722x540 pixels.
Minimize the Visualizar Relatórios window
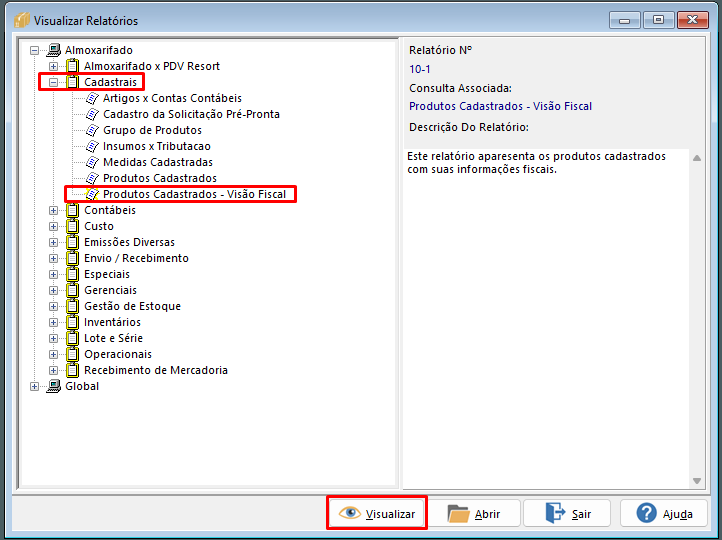(x=624, y=20)
